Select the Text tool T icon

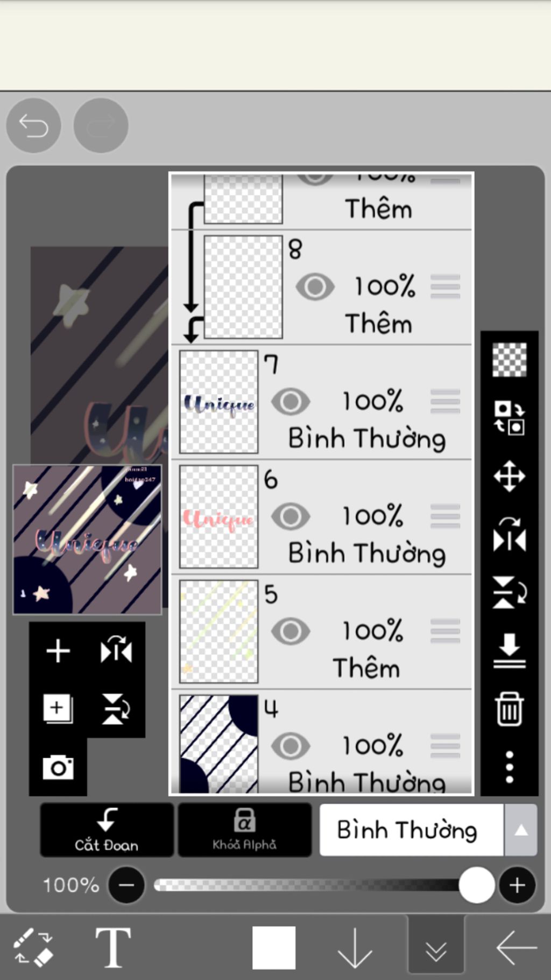tap(113, 947)
